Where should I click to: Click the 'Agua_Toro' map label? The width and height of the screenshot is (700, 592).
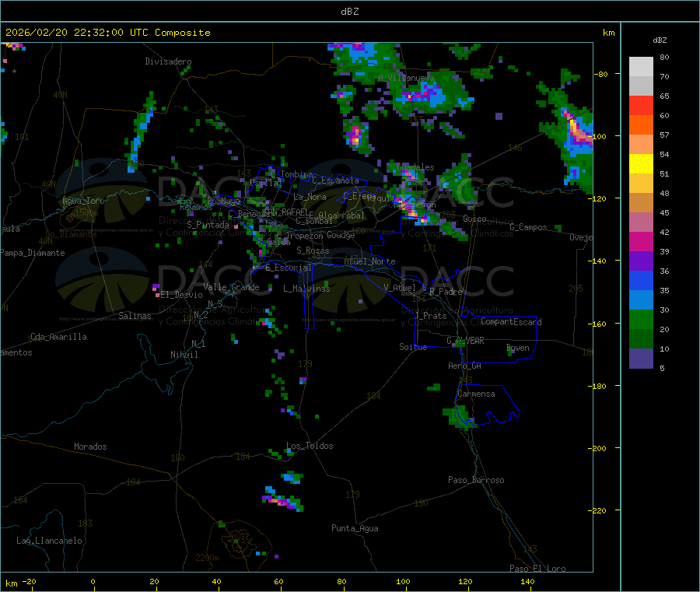click(x=83, y=201)
